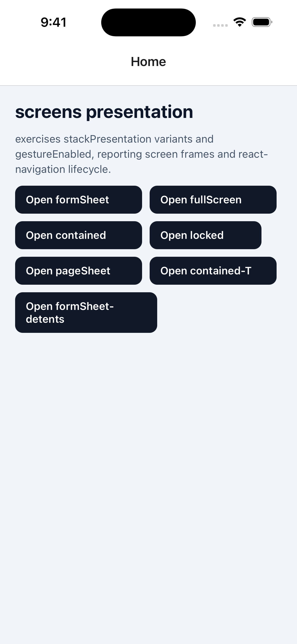The image size is (297, 644).
Task: Open the formSheet-detents screen
Action: 86,313
